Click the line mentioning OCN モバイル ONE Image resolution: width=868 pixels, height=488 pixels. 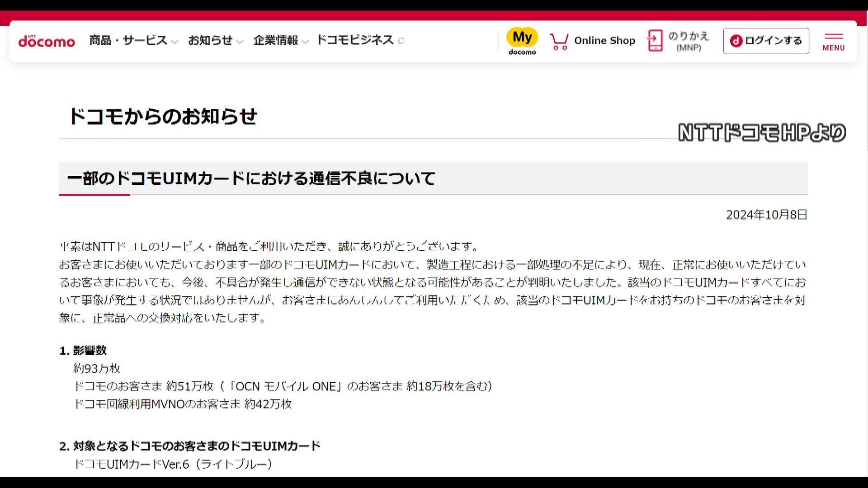pyautogui.click(x=283, y=386)
